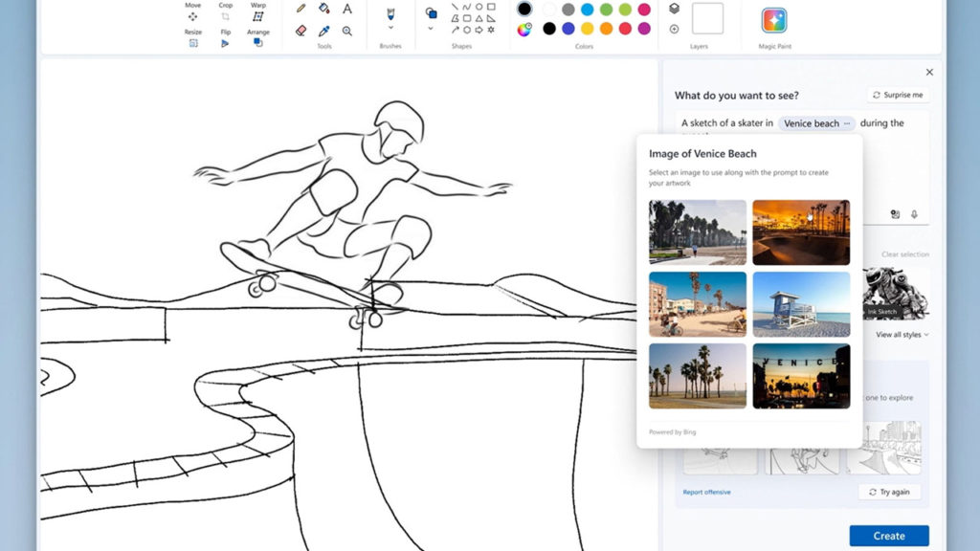Select blue lifeguard tower image
980x551 pixels.
tap(801, 304)
